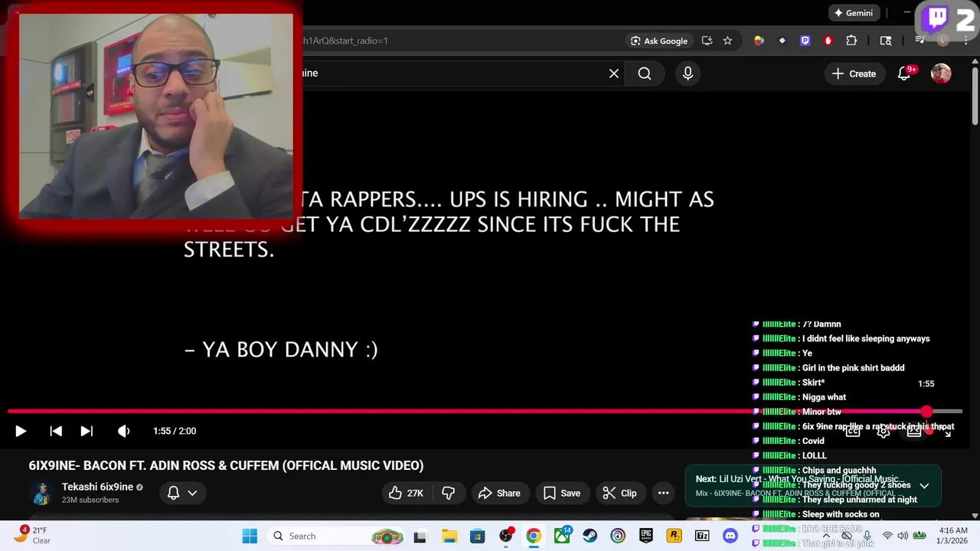This screenshot has height=551, width=980.
Task: Open Microsoft Store from the taskbar
Action: click(477, 536)
